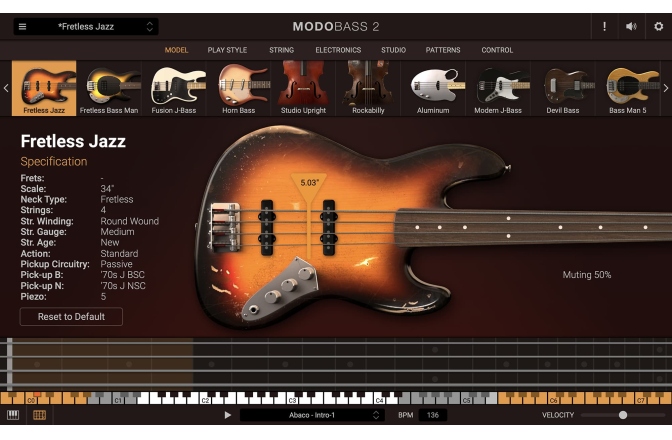
Task: Switch to the CONTROL tab
Action: point(497,50)
